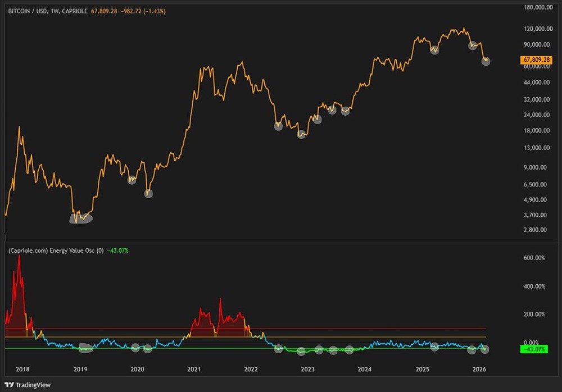
Task: Click the 2024 label on time axis
Action: click(365, 369)
